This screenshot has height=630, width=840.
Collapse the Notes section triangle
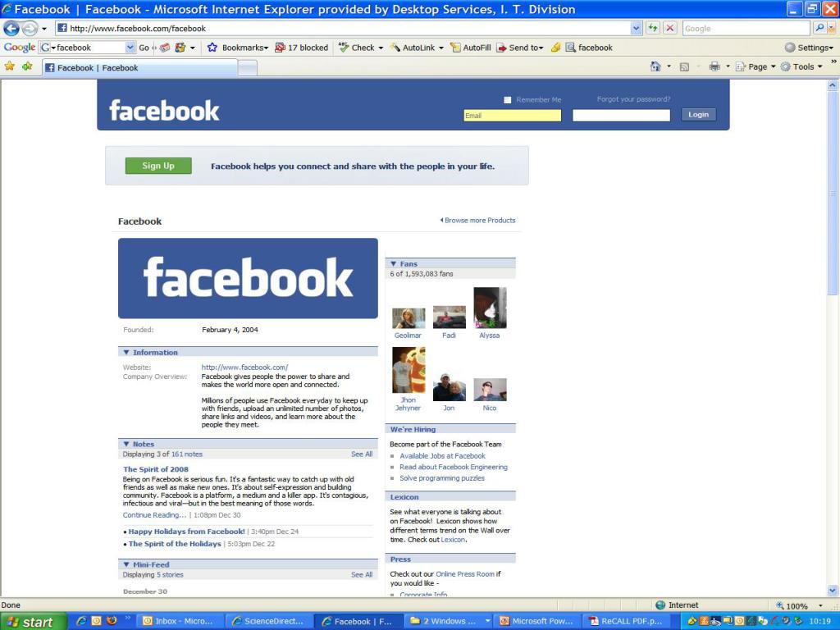(126, 444)
